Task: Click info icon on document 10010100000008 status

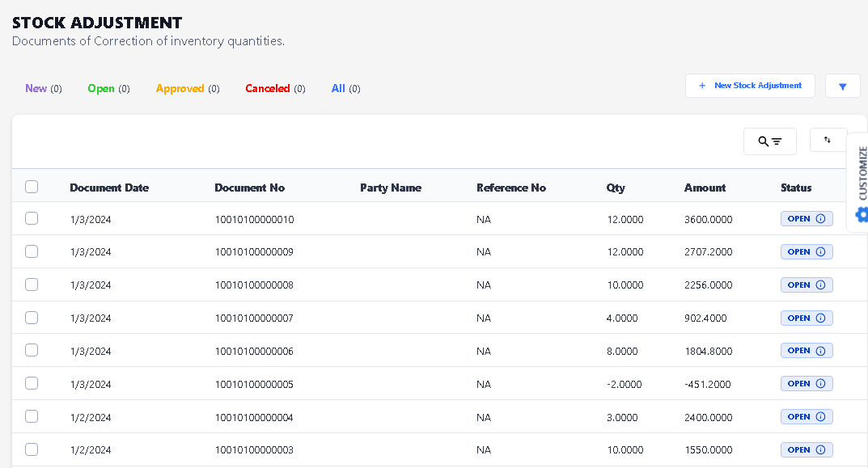Action: 820,285
